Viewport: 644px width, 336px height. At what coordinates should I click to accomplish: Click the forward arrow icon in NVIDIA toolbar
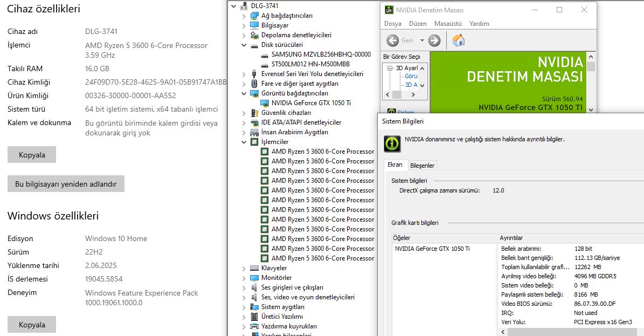click(434, 40)
